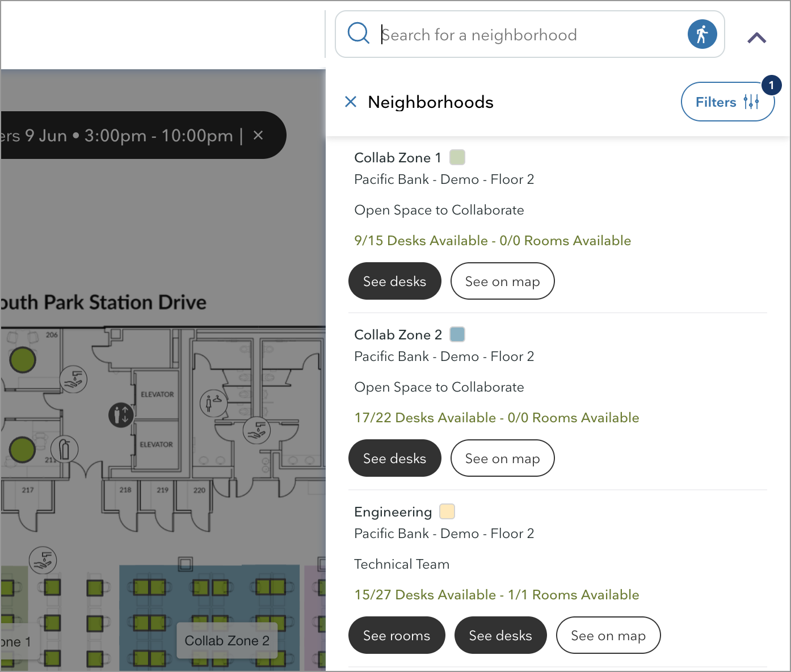See desks for Collab Zone 1

[394, 281]
